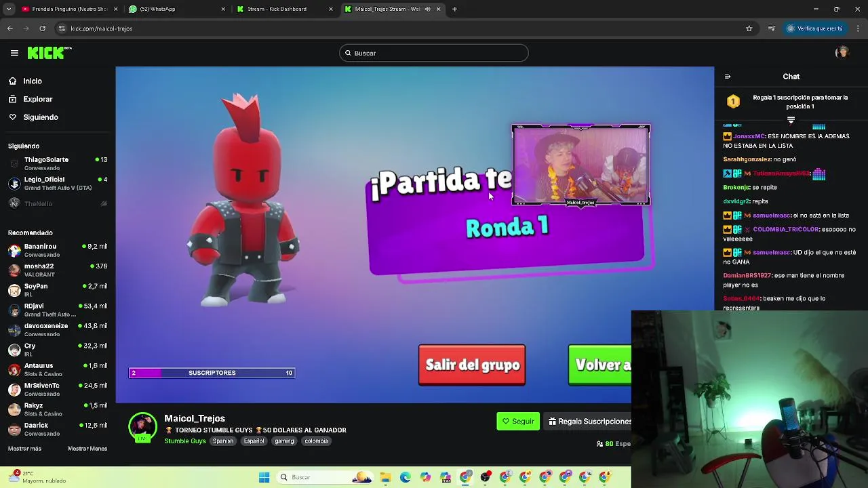Open a new browser tab
The width and height of the screenshot is (868, 488).
(454, 9)
